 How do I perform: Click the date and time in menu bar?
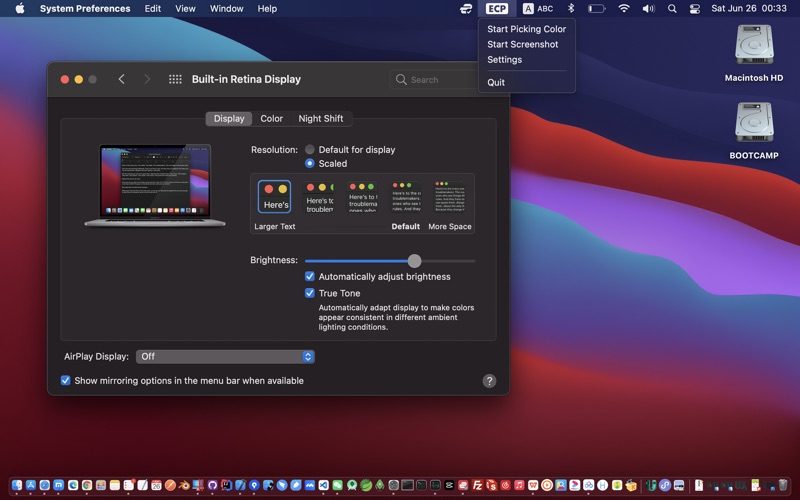pos(748,8)
